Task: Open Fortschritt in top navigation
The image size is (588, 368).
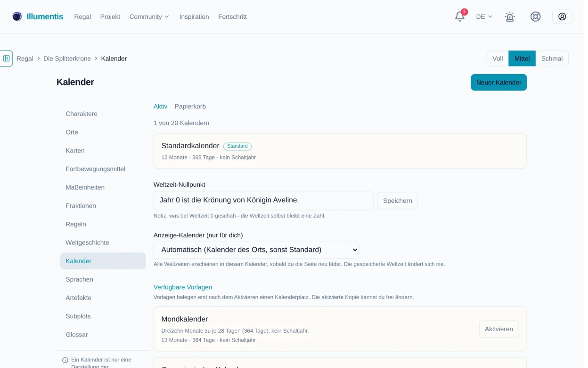Action: point(232,17)
